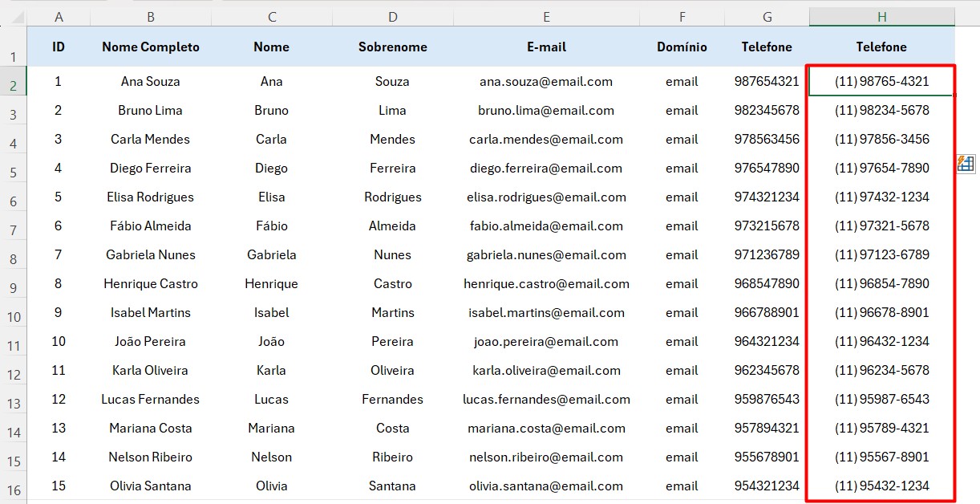Click email carla.mendes@email.com
Viewport: 980px width, 504px height.
[546, 139]
